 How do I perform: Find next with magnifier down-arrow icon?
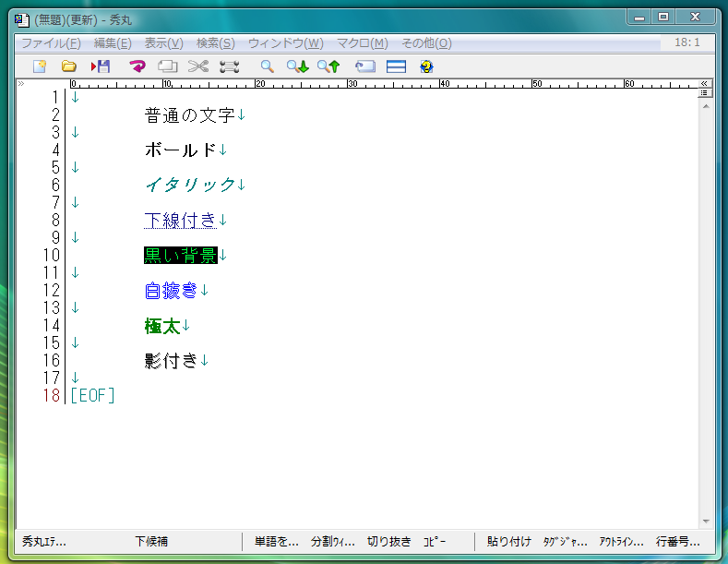[298, 66]
